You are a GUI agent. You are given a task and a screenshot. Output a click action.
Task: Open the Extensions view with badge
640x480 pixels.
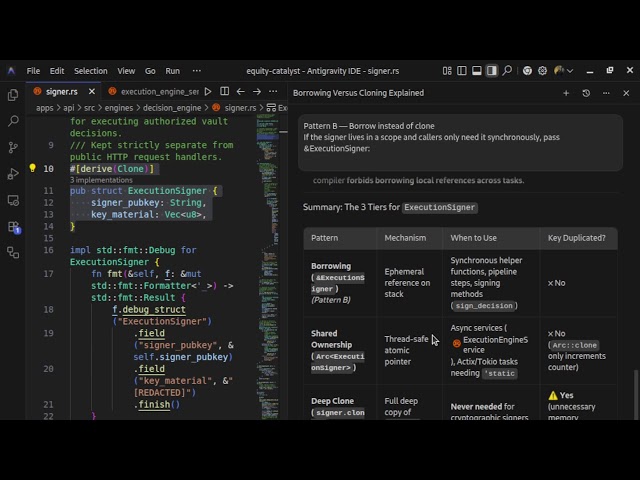point(13,227)
